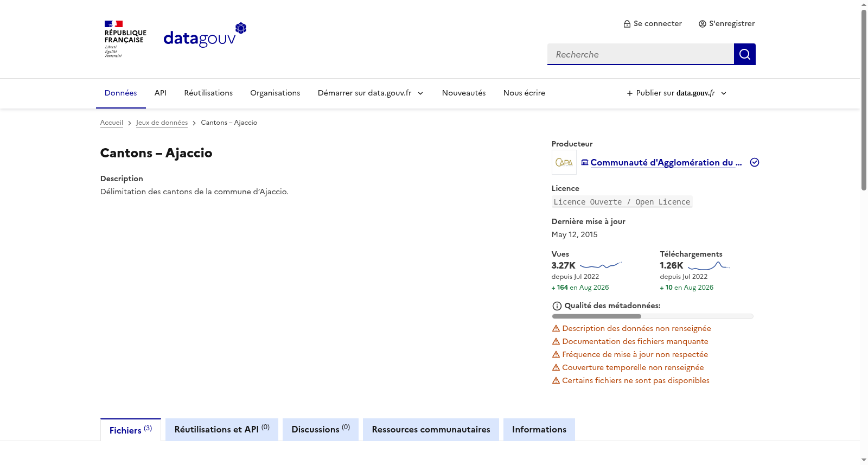
Task: Open the Publier sur data.gouv.fr dropdown
Action: (676, 93)
